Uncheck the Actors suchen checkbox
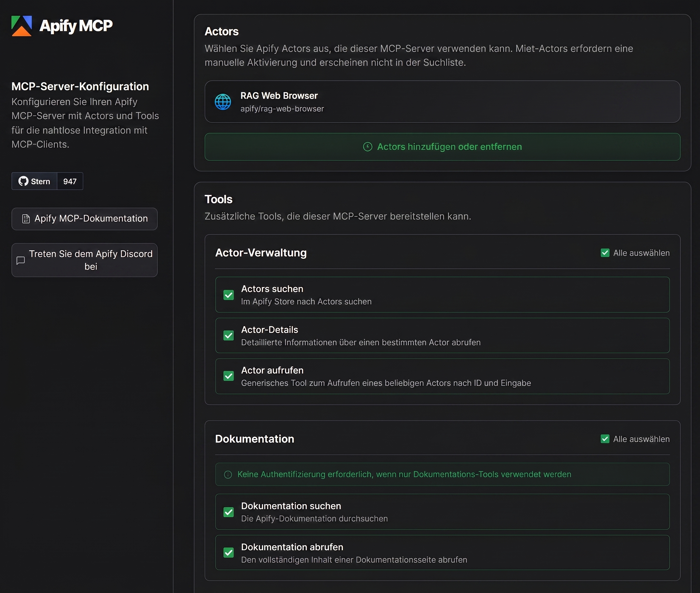This screenshot has height=593, width=700. tap(229, 295)
